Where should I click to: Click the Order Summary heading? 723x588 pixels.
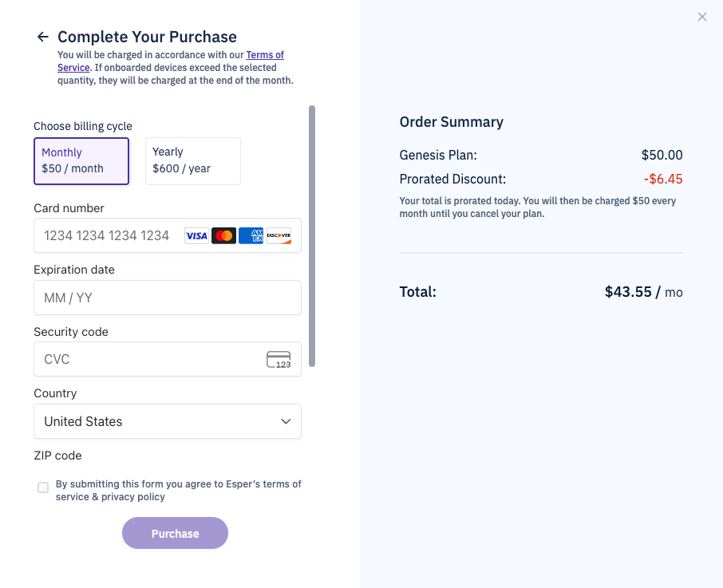coord(451,121)
